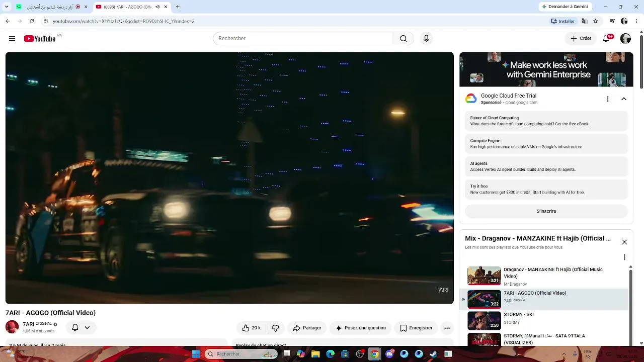This screenshot has width=644, height=362.
Task: Share the video with Partager
Action: coord(307,328)
